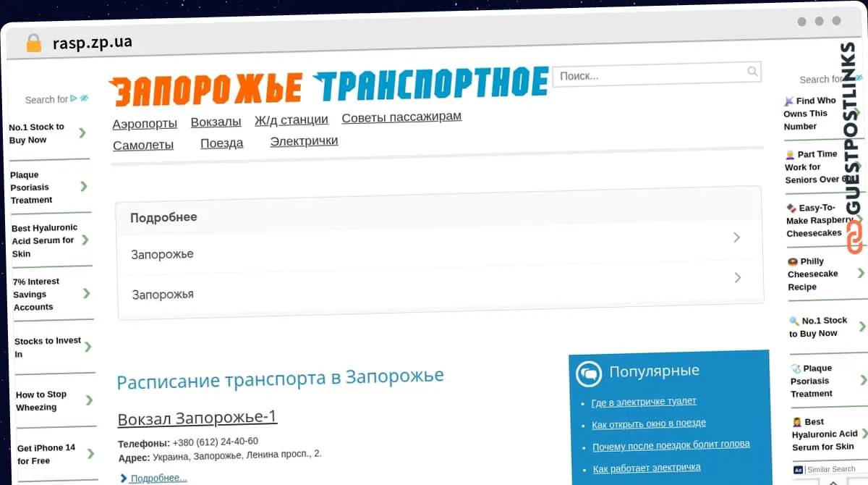The image size is (868, 485).
Task: Click the magnifier icon in the Поиск field
Action: (x=752, y=72)
